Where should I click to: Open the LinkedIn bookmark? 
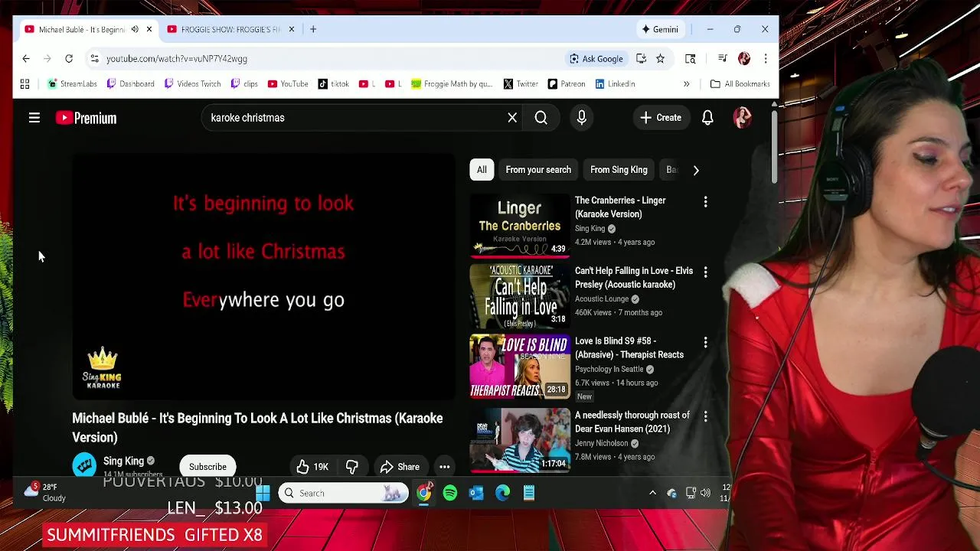point(615,84)
